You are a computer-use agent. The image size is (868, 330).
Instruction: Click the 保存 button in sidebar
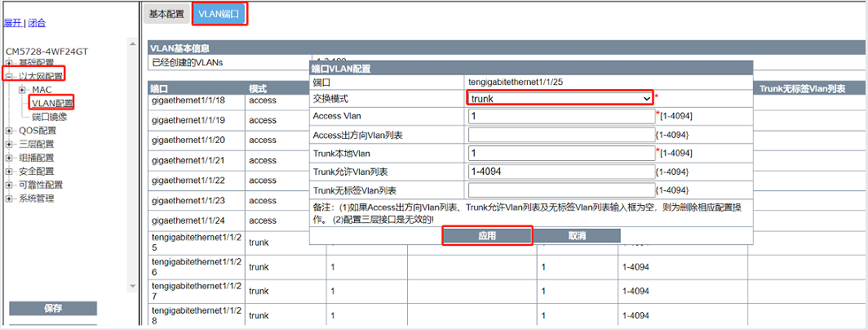52,308
